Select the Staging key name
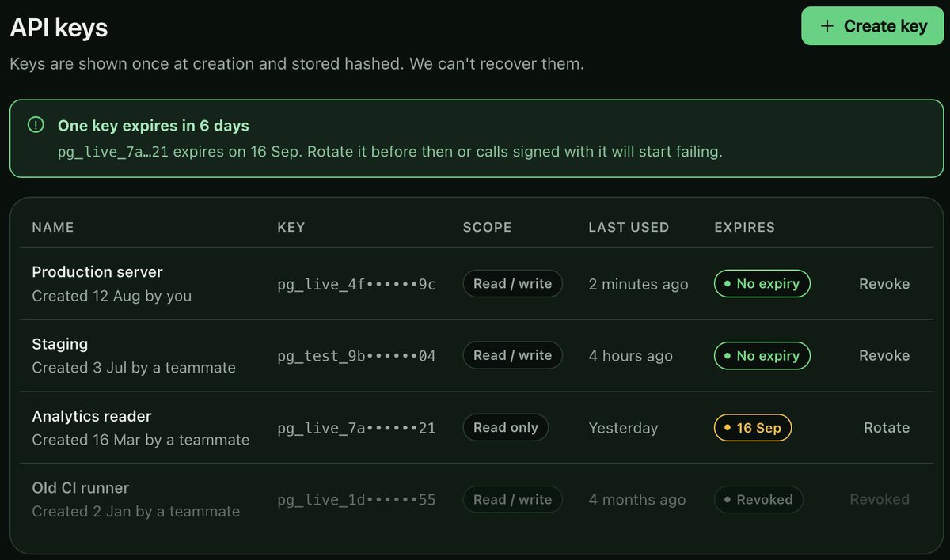 pyautogui.click(x=60, y=344)
